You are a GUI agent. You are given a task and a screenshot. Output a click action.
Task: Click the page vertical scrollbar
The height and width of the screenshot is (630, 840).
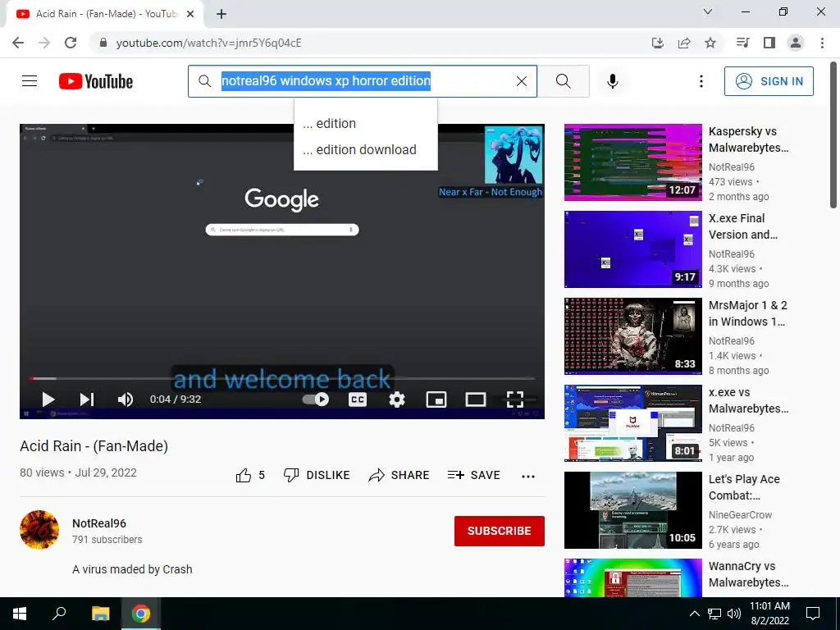pyautogui.click(x=833, y=134)
